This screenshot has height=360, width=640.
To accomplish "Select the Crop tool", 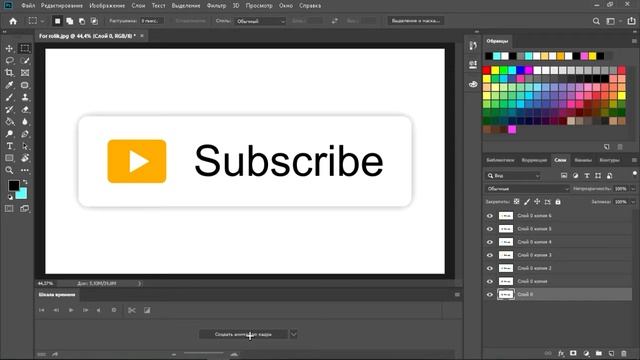I will [9, 73].
